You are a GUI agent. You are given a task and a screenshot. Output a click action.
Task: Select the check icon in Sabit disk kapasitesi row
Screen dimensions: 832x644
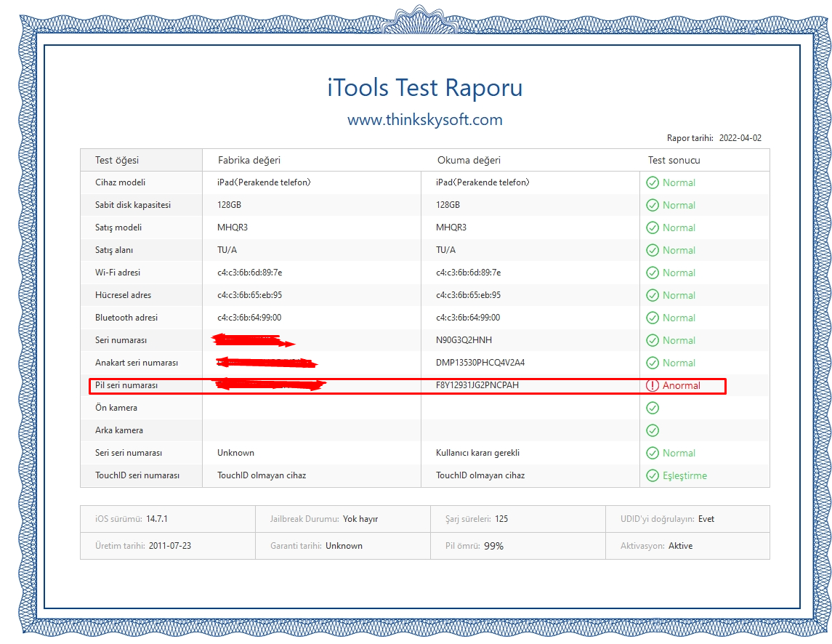point(652,205)
